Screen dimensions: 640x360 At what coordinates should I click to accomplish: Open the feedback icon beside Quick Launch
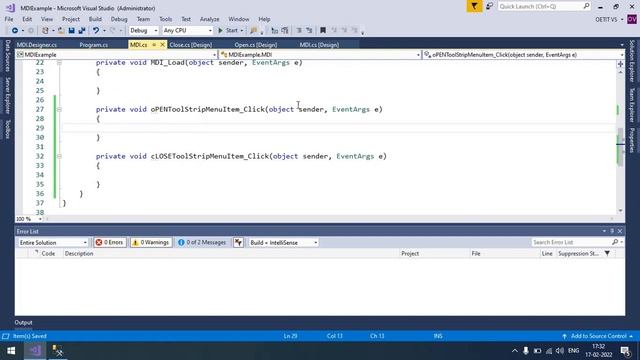(x=489, y=6)
